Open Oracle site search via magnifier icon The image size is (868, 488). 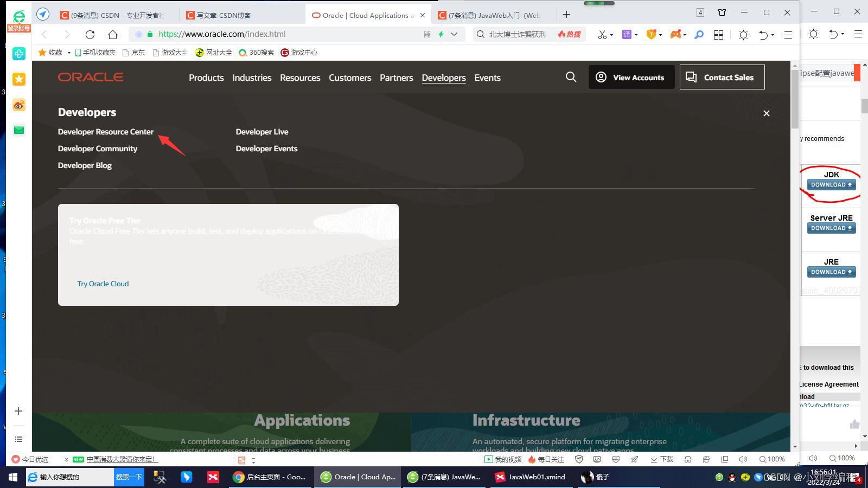[x=570, y=77]
